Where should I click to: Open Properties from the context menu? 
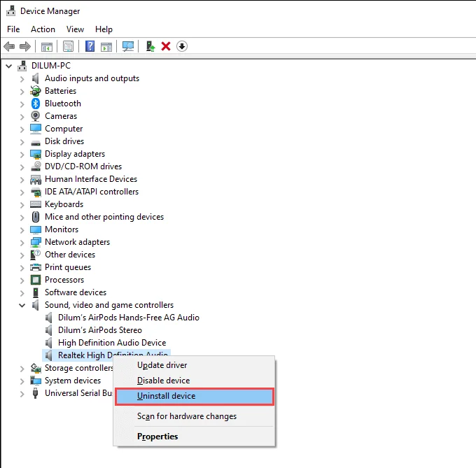point(195,437)
